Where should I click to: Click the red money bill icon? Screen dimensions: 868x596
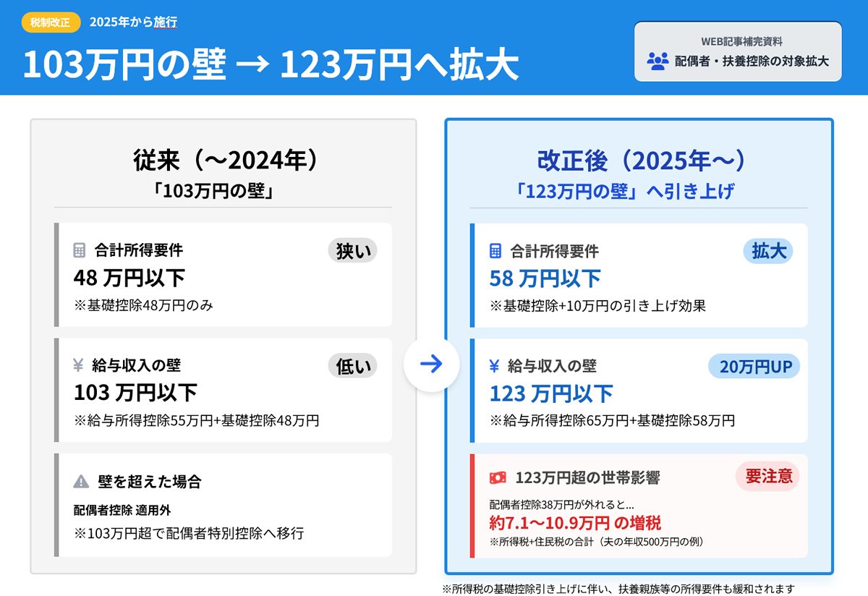coord(497,477)
